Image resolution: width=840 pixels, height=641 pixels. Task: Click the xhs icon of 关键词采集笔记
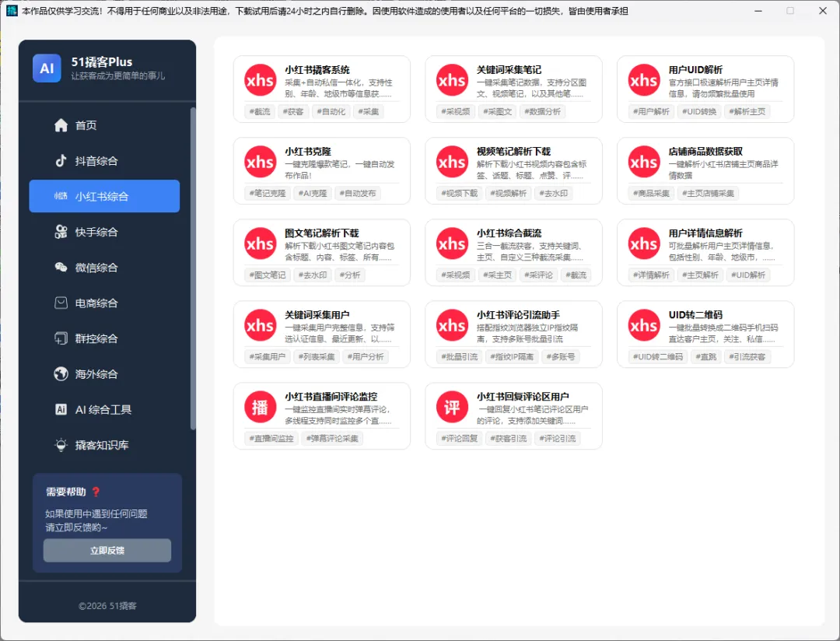tap(452, 80)
